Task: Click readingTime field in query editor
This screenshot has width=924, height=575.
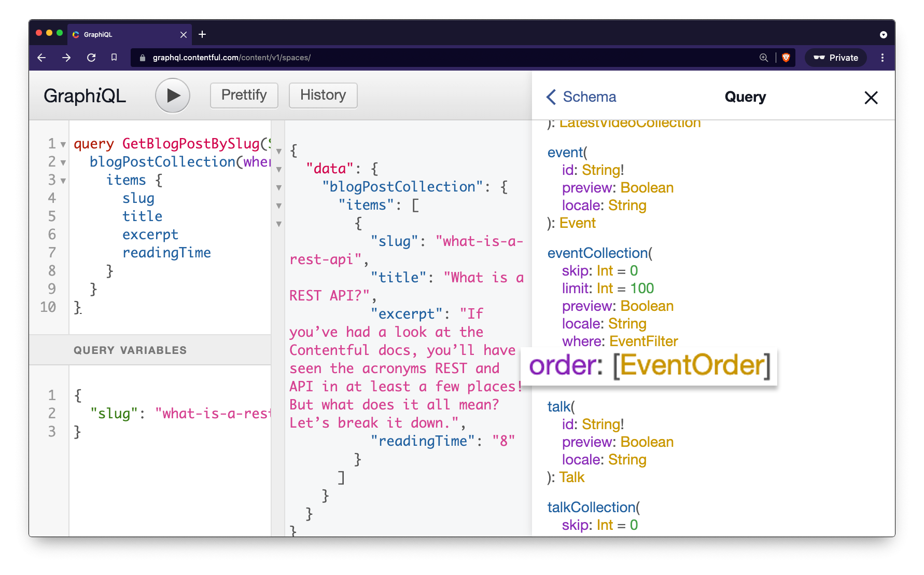Action: [166, 253]
